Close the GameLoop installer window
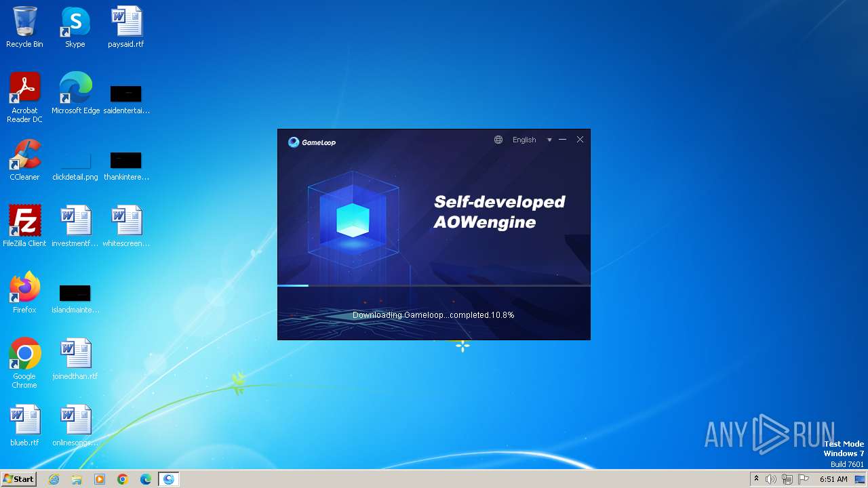868x488 pixels. [x=580, y=140]
